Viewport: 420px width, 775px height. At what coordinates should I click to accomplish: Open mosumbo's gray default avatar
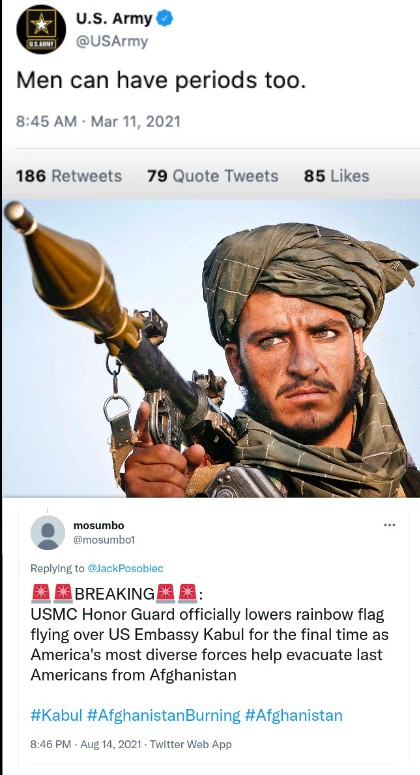pyautogui.click(x=48, y=532)
